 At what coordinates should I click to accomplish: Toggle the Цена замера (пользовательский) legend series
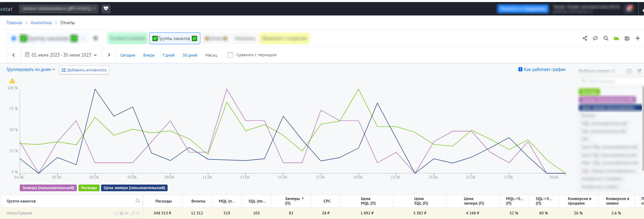tap(134, 188)
